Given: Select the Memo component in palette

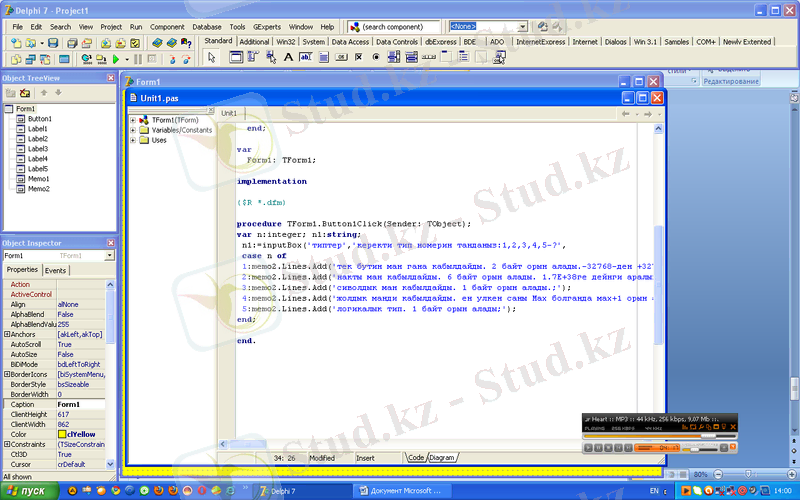Looking at the screenshot, I should [323, 57].
